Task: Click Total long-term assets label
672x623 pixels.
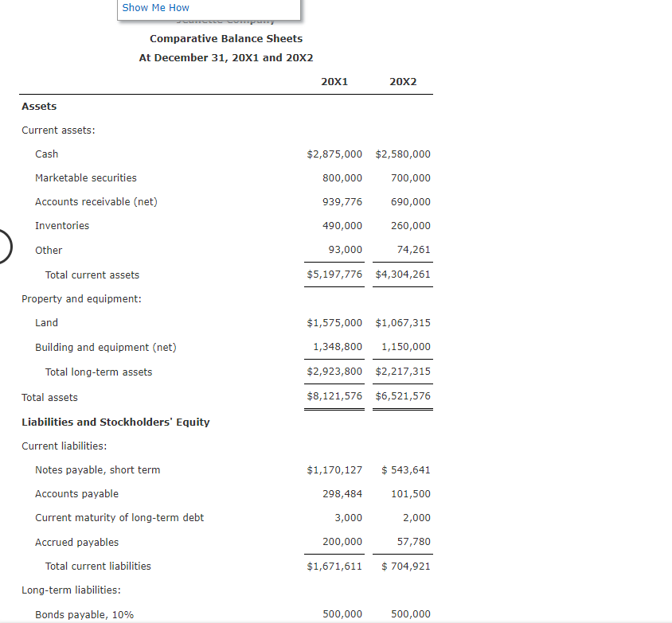Action: [x=99, y=372]
